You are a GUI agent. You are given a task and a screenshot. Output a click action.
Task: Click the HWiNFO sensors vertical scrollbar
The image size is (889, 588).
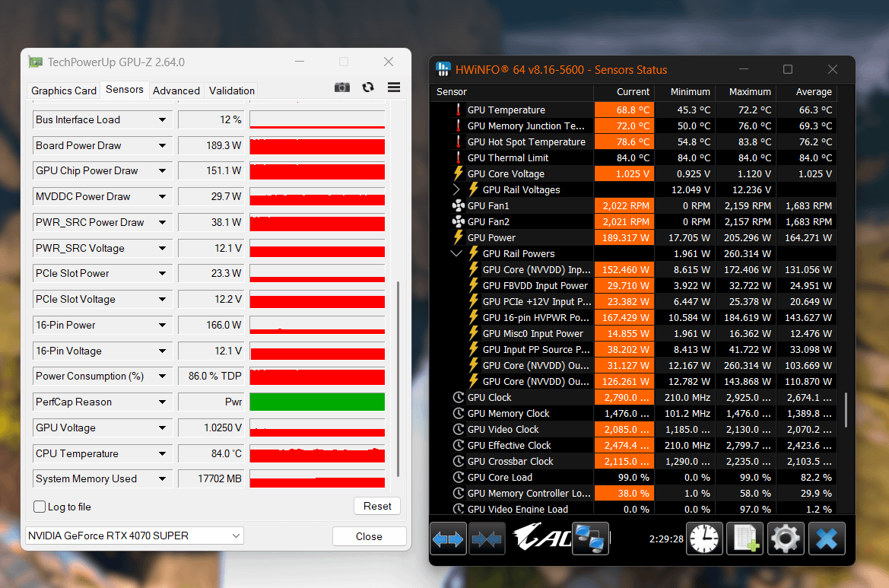point(846,409)
